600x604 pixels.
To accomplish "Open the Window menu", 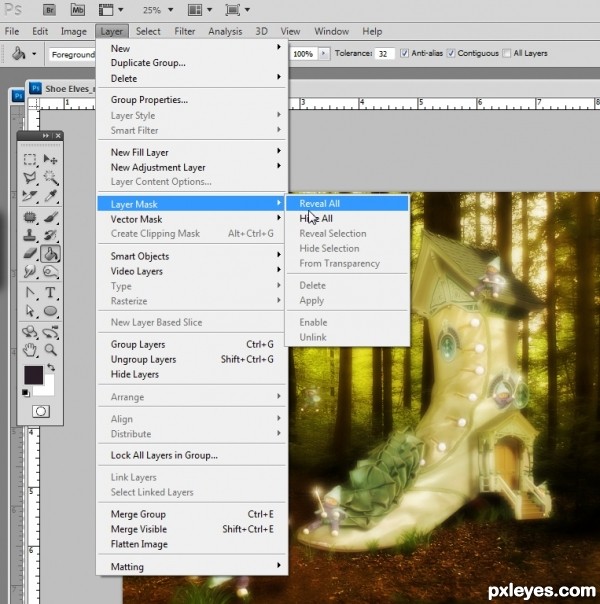I will click(331, 31).
